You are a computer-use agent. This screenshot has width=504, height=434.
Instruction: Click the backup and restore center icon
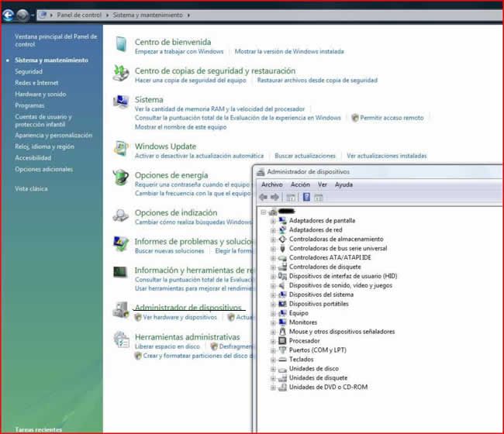point(121,73)
